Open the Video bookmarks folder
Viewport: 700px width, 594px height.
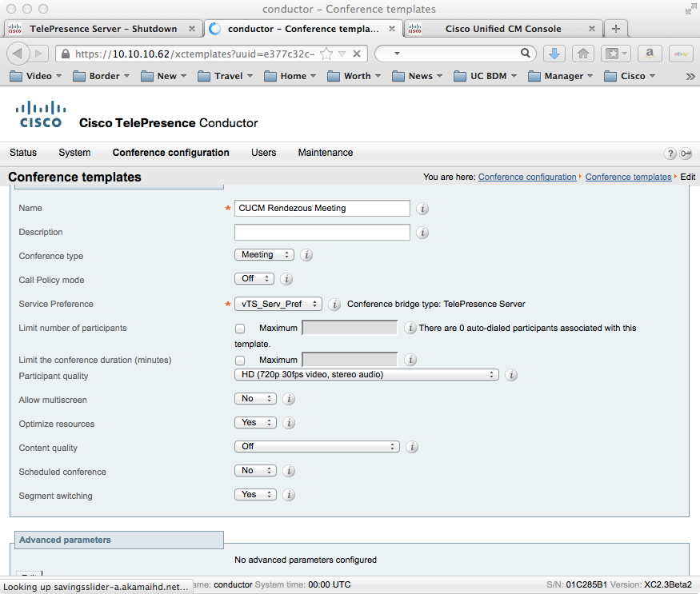(35, 76)
